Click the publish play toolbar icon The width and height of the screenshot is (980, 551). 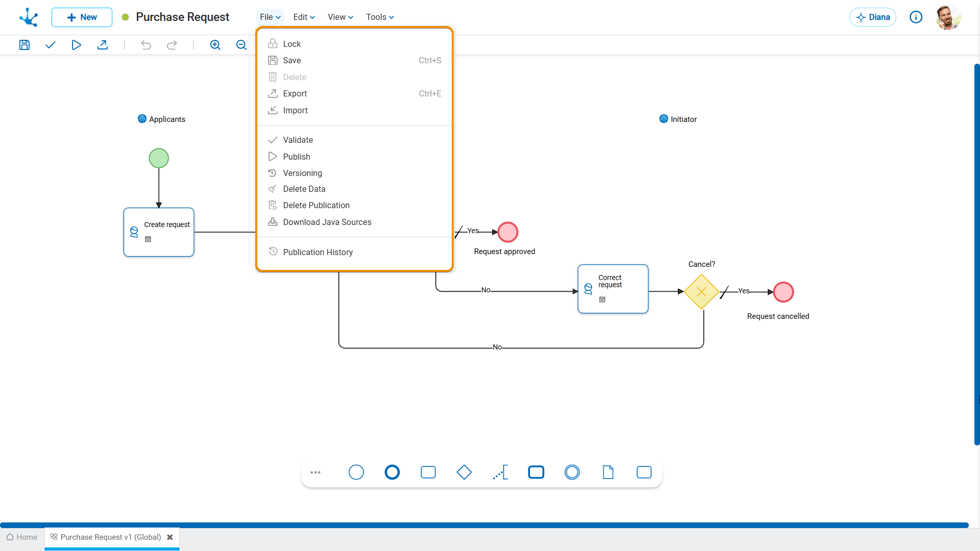coord(76,45)
